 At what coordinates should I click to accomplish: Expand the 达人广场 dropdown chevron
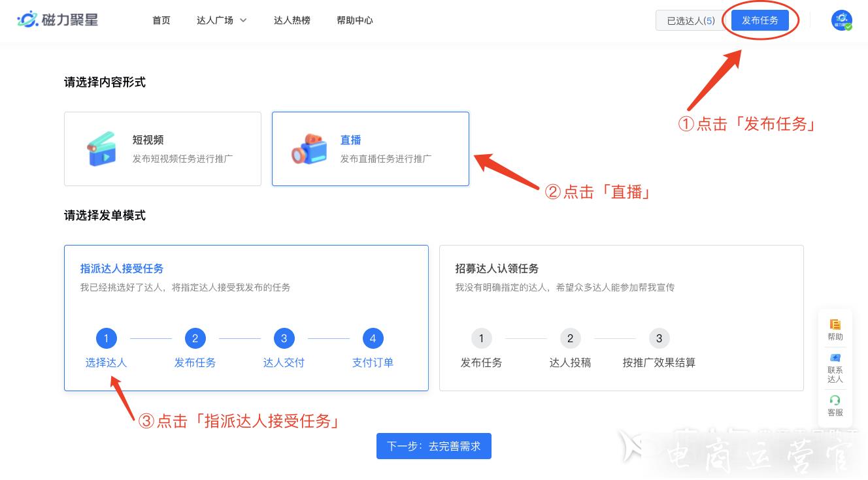pos(243,20)
